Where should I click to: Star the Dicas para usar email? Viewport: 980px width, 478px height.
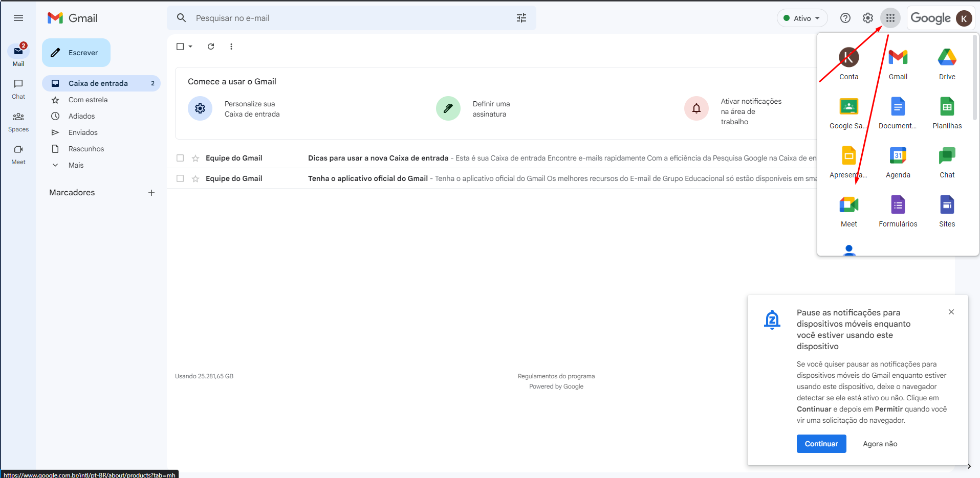pos(195,158)
